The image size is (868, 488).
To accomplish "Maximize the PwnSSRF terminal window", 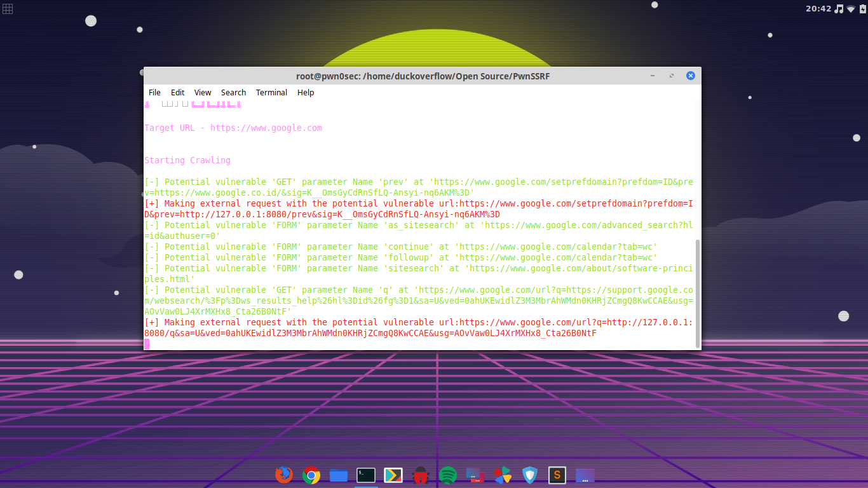I will pos(672,76).
